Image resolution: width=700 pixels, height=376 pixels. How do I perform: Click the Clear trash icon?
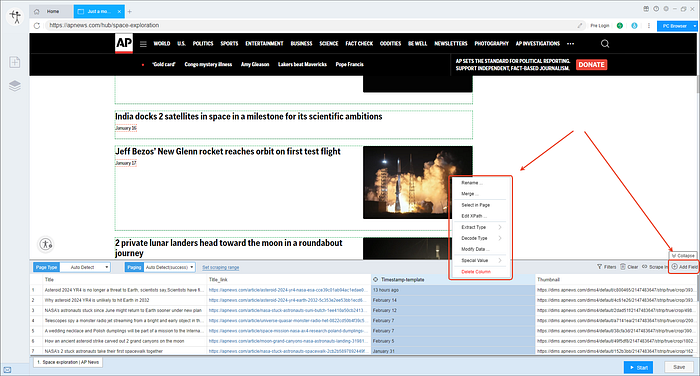point(623,267)
